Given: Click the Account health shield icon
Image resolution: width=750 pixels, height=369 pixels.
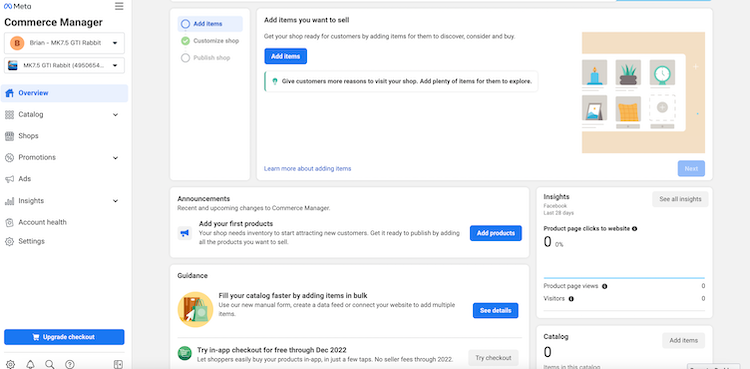Looking at the screenshot, I should click(x=9, y=223).
